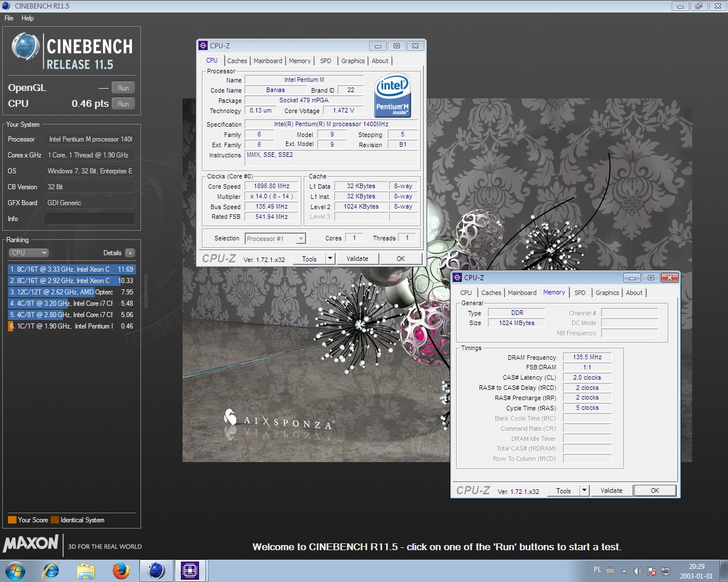Open the File menu in Cinebench
Image resolution: width=728 pixels, height=582 pixels.
[9, 18]
